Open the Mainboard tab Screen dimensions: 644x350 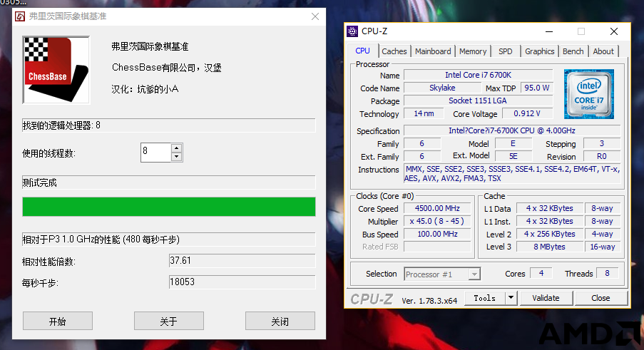pyautogui.click(x=433, y=51)
